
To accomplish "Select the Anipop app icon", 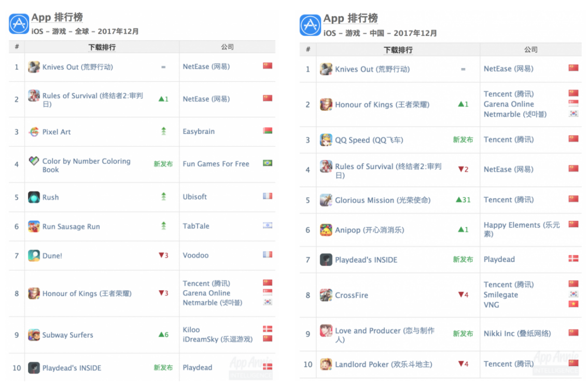I will [326, 230].
